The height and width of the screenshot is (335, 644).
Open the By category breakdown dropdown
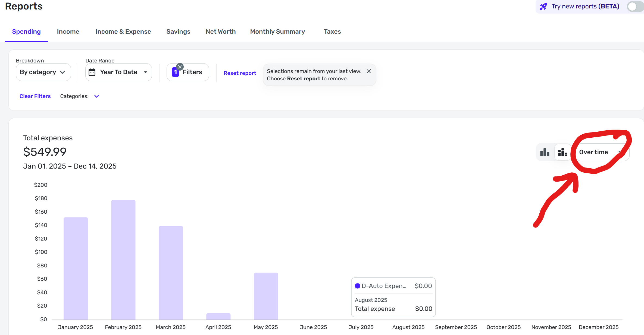[43, 72]
